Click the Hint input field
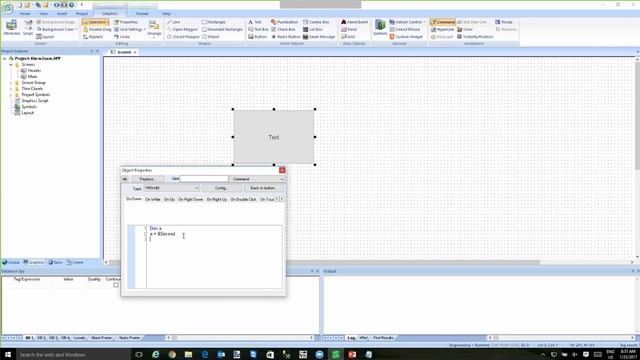Viewport: 640px width, 360px height. coord(204,179)
